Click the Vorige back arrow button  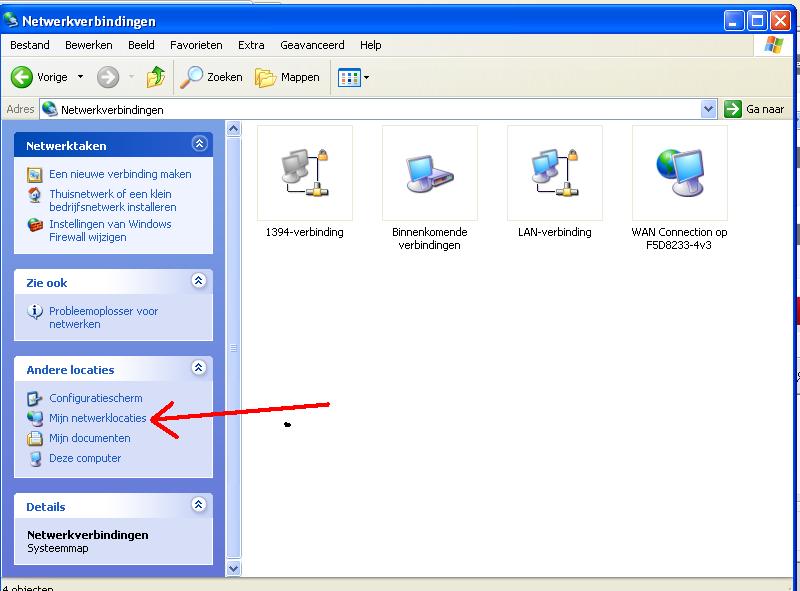pyautogui.click(x=22, y=77)
